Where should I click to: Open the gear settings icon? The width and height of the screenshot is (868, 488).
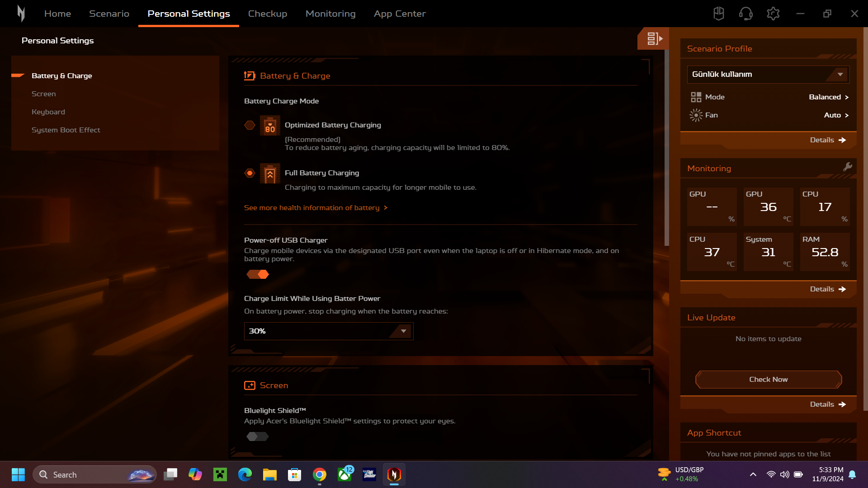tap(773, 14)
